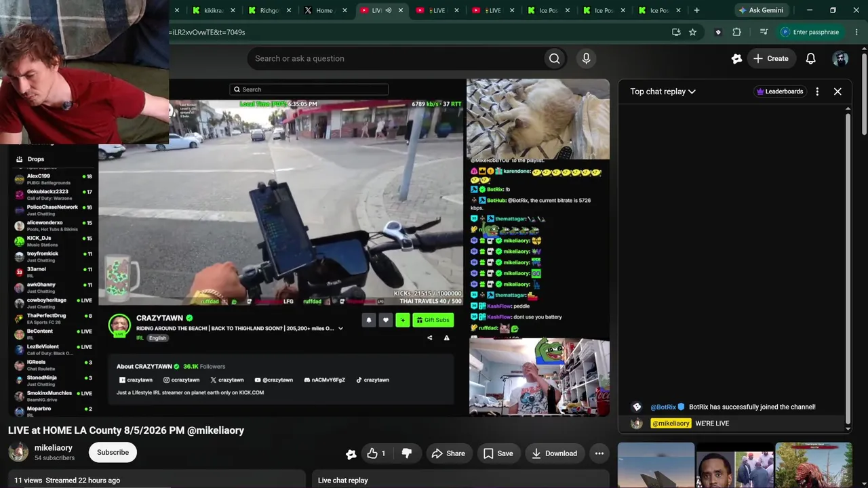The width and height of the screenshot is (868, 488).
Task: Click the dark extension icon beside the bookmark star
Action: point(718,32)
